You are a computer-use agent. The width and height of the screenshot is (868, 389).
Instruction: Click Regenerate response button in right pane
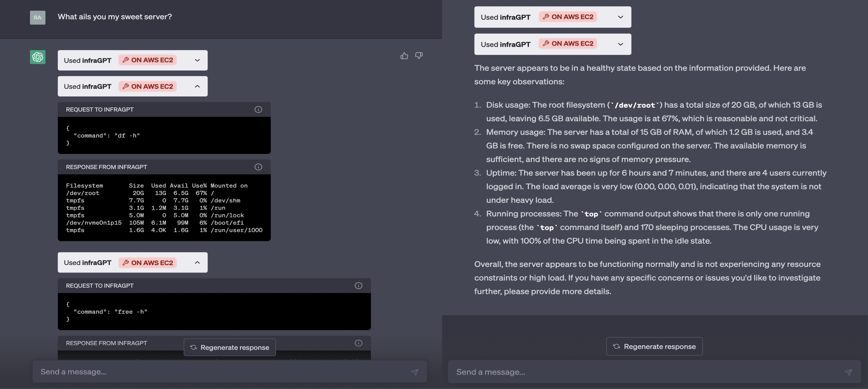coord(654,346)
